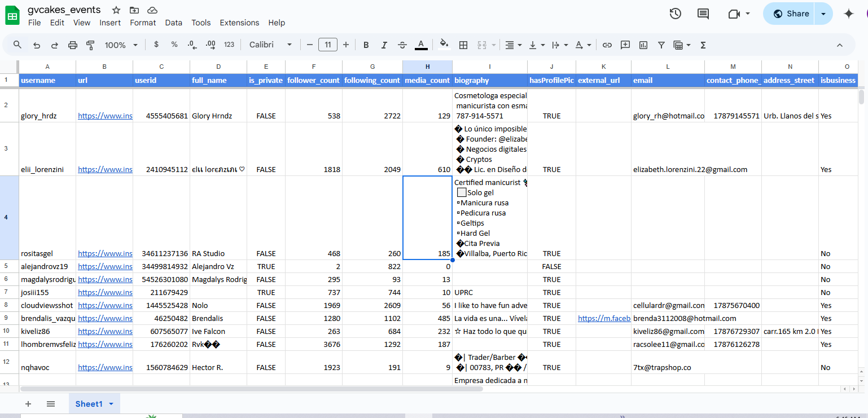Viewport: 868px width, 418px height.
Task: Move document to folder icon
Action: click(134, 10)
